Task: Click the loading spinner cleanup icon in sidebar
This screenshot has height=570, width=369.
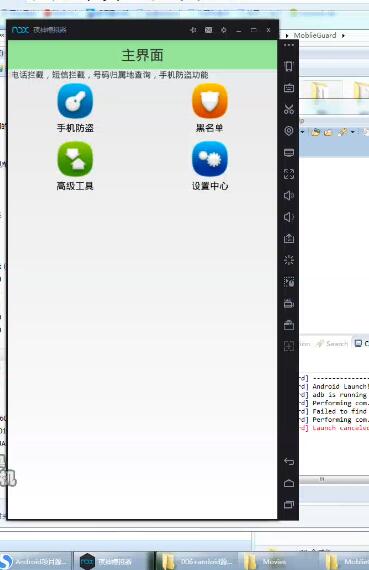Action: pos(289,260)
